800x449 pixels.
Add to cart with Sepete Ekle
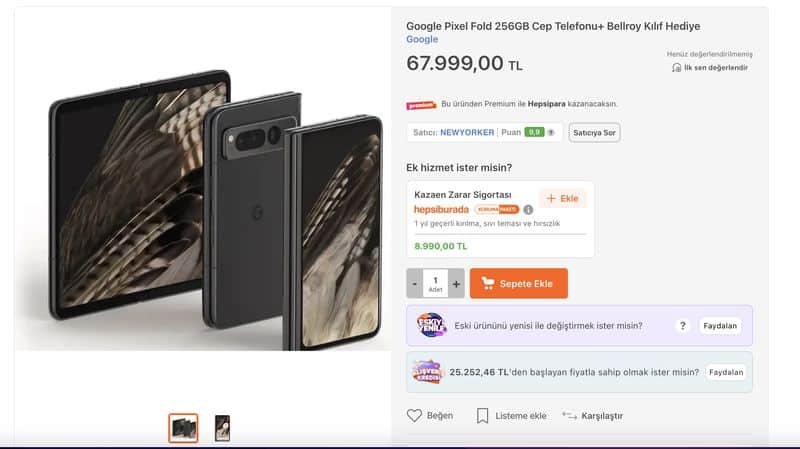click(x=518, y=284)
